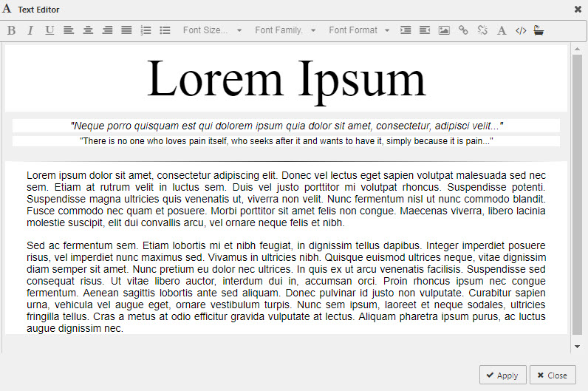Click the insert link icon
Image resolution: width=588 pixels, height=391 pixels.
click(463, 30)
